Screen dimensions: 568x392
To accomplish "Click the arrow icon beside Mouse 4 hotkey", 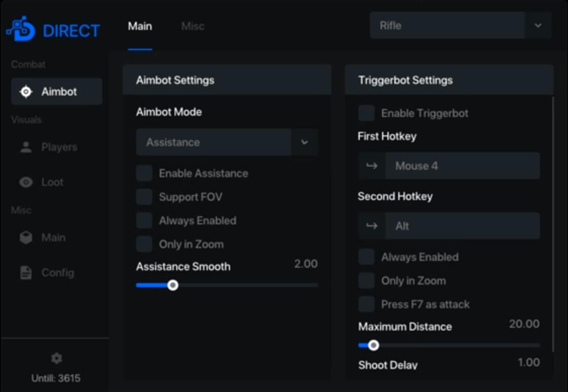I will tap(372, 166).
